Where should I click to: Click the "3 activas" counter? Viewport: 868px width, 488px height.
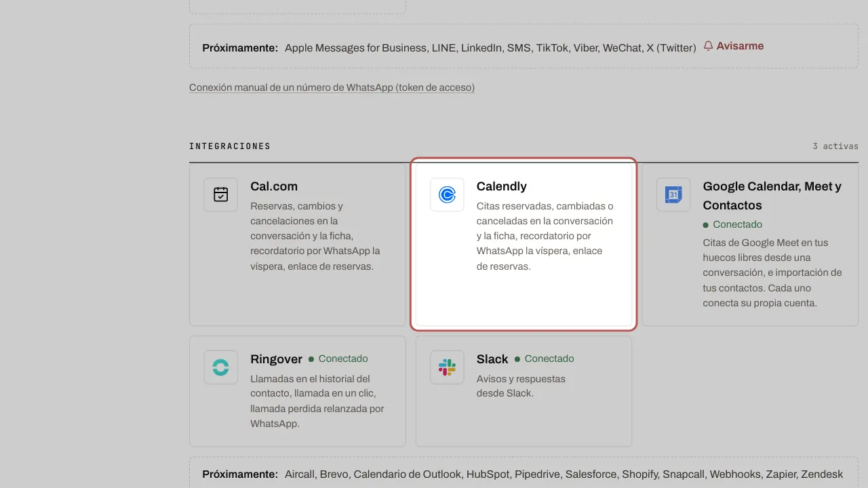click(x=835, y=146)
